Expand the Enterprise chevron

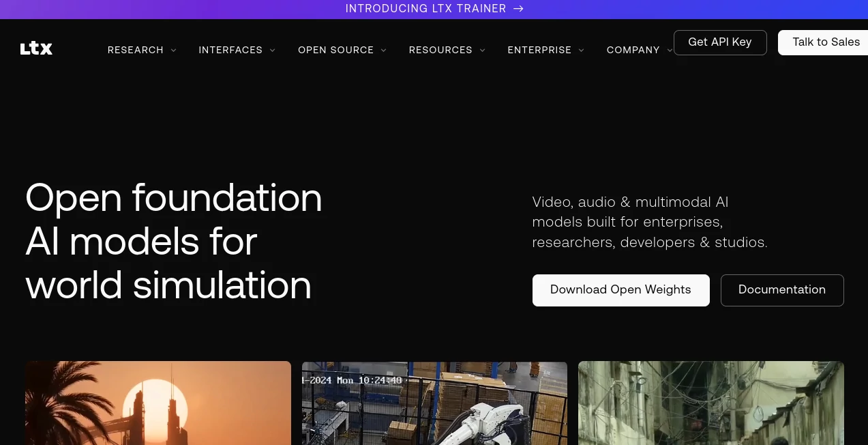[x=581, y=51]
